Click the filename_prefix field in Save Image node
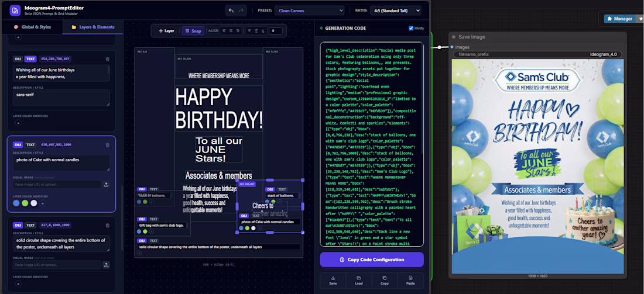This screenshot has width=644, height=294. click(537, 54)
